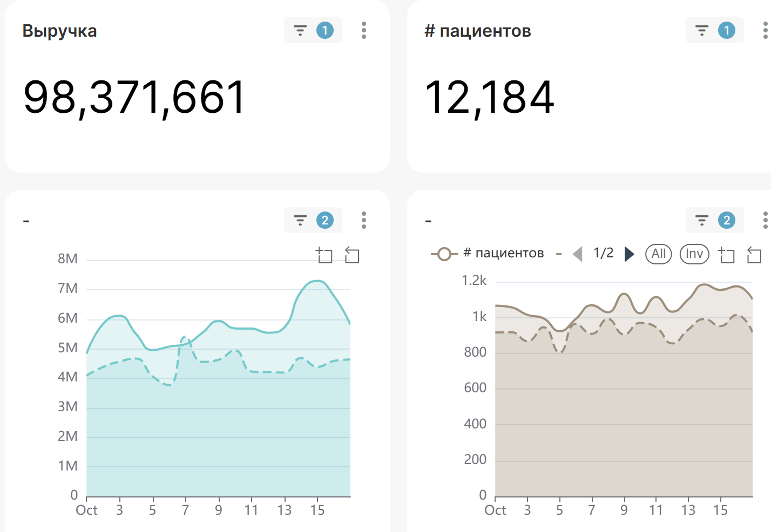Image resolution: width=771 pixels, height=532 pixels.
Task: Reset zoom on the Выручка chart
Action: point(351,256)
